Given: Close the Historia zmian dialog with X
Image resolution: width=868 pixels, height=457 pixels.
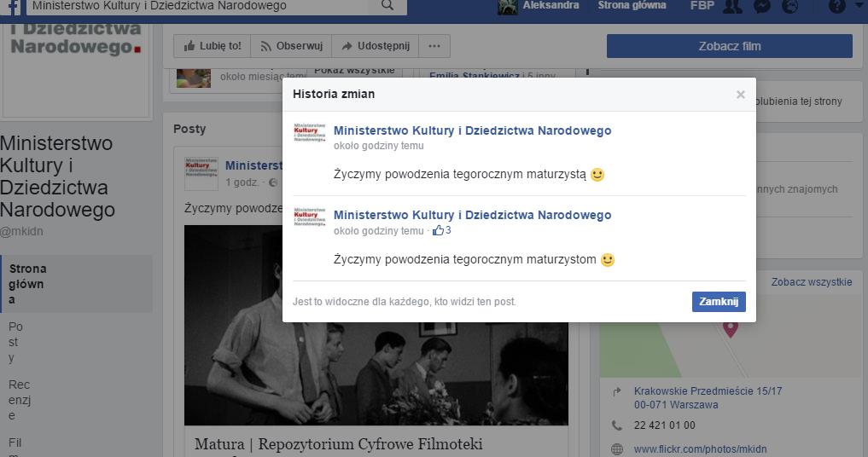Looking at the screenshot, I should tap(740, 95).
